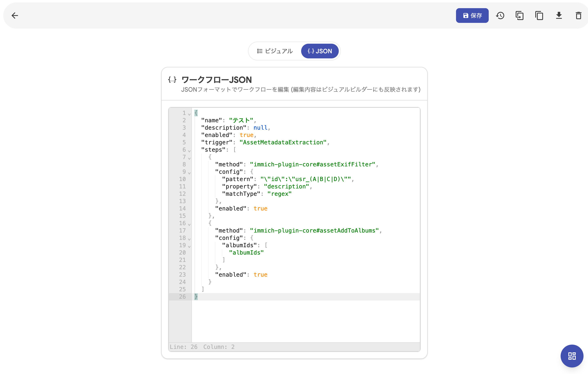
Task: Click the "description" property value
Action: [286, 186]
